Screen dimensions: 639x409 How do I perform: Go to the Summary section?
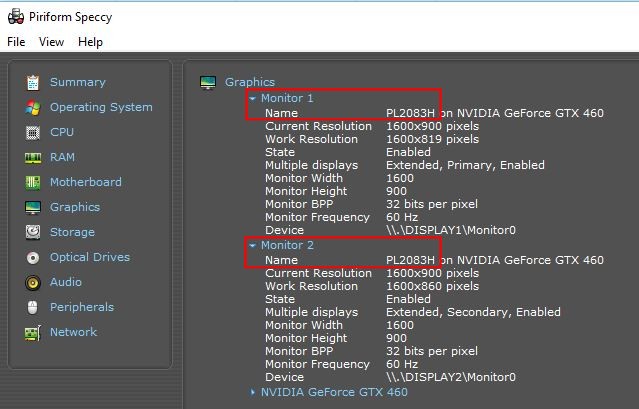(x=78, y=82)
